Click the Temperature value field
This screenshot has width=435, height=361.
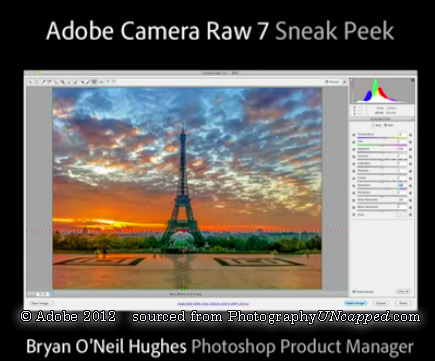pos(402,134)
